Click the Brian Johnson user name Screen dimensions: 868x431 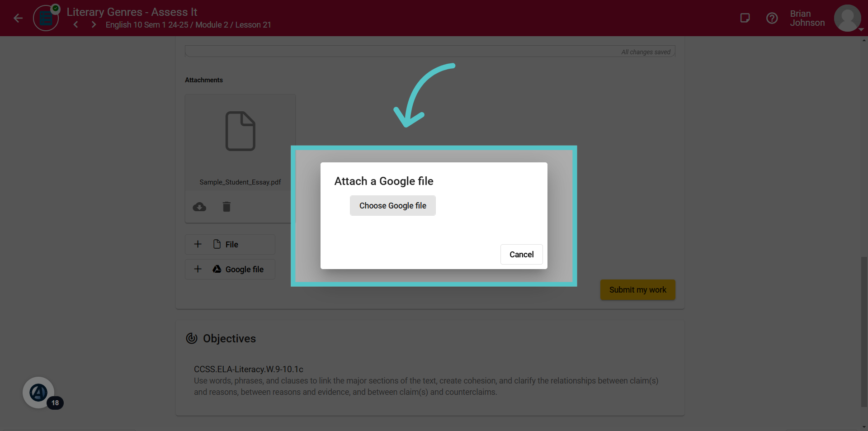807,18
